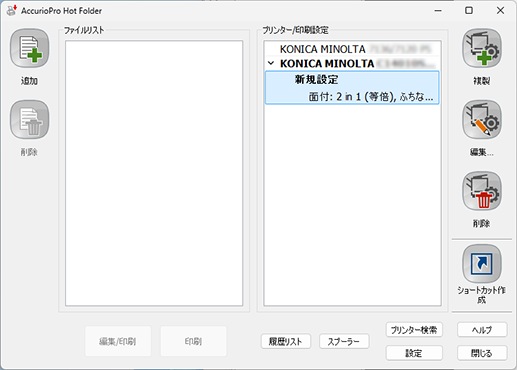Viewport: 517px width, 370px height.
Task: Open ヘルプ help
Action: point(482,330)
